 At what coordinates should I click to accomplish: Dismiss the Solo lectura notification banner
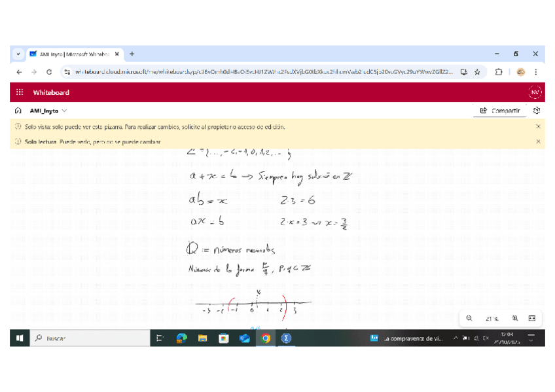tap(539, 141)
